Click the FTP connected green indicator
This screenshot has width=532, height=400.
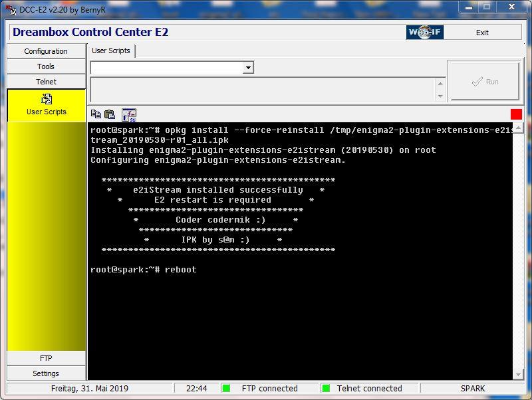click(226, 388)
